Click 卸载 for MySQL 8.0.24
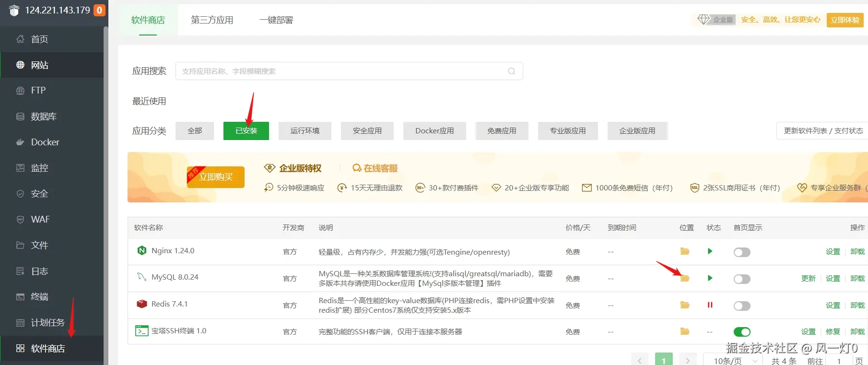 (x=857, y=279)
